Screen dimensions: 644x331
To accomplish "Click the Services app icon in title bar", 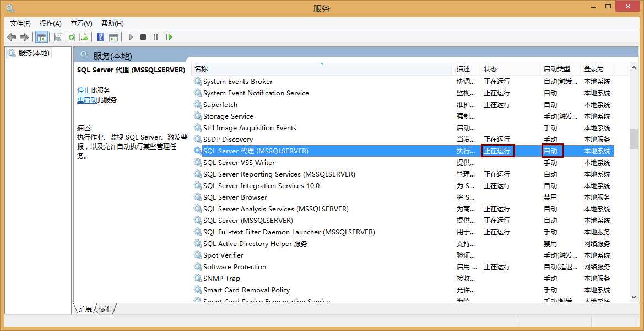I will point(10,8).
